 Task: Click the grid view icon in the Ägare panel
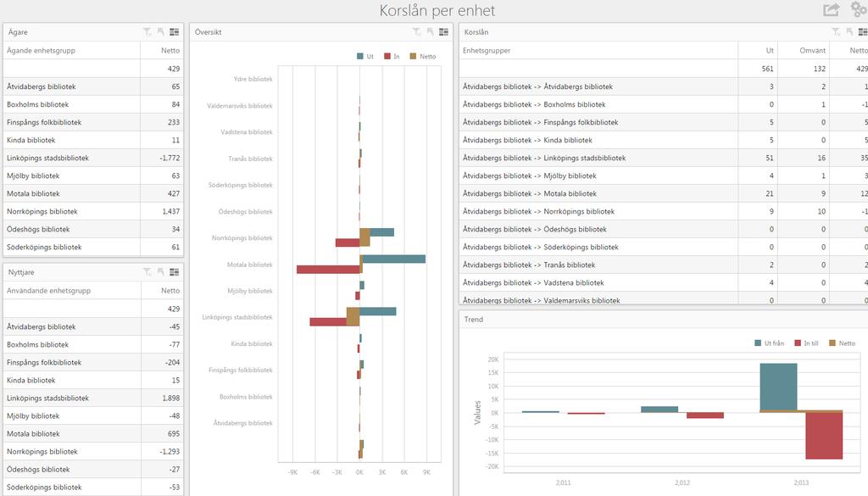click(x=175, y=32)
